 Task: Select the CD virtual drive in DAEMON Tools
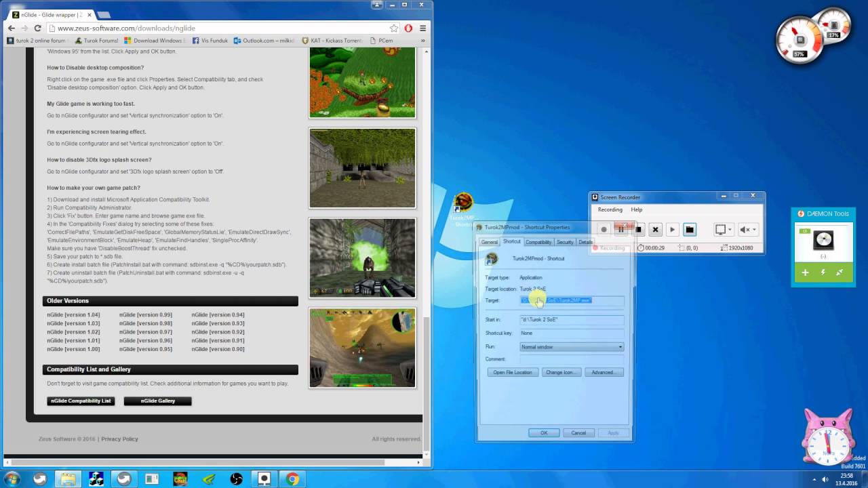click(823, 240)
